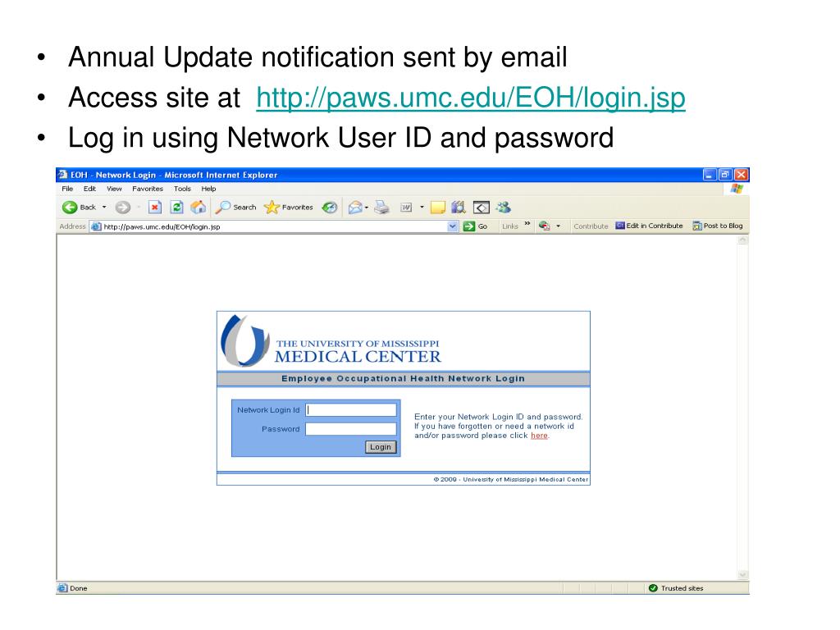Click the Go button
Screen dimensions: 840x630
pyautogui.click(x=476, y=226)
